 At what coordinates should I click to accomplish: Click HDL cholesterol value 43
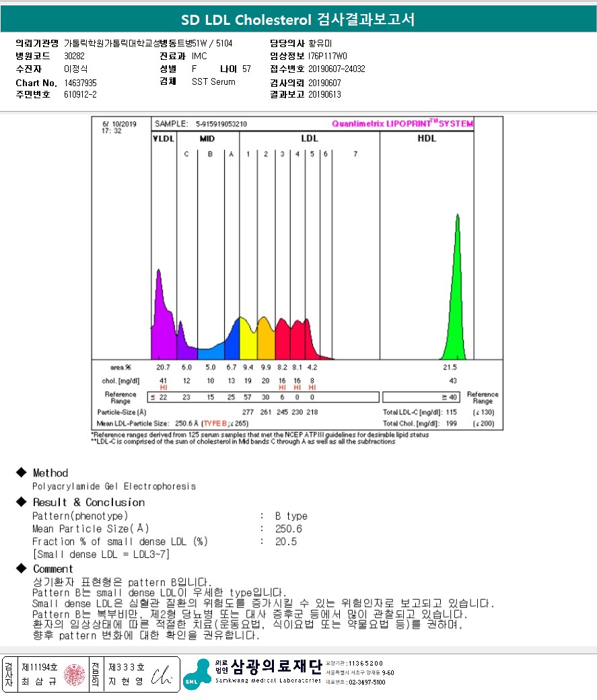coord(453,381)
